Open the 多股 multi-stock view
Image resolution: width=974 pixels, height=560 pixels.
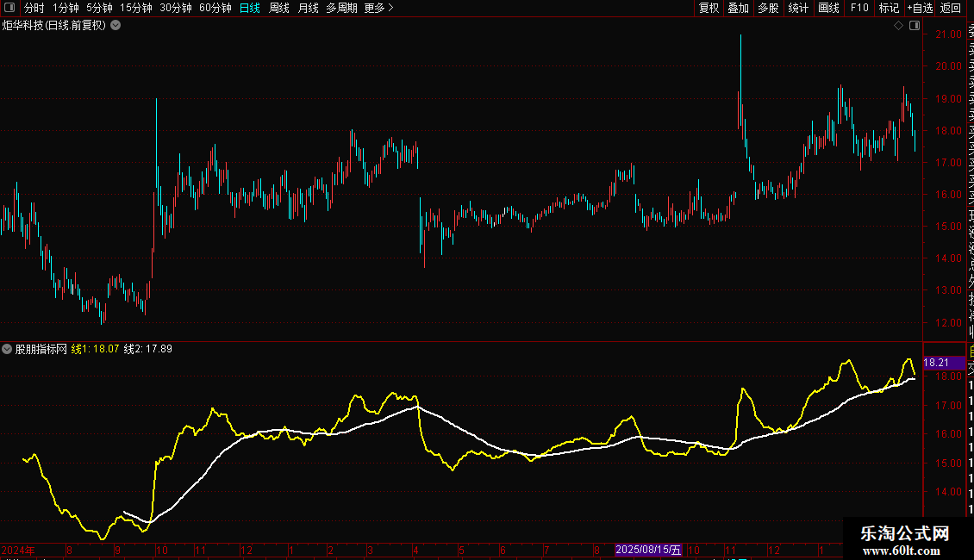coord(768,8)
